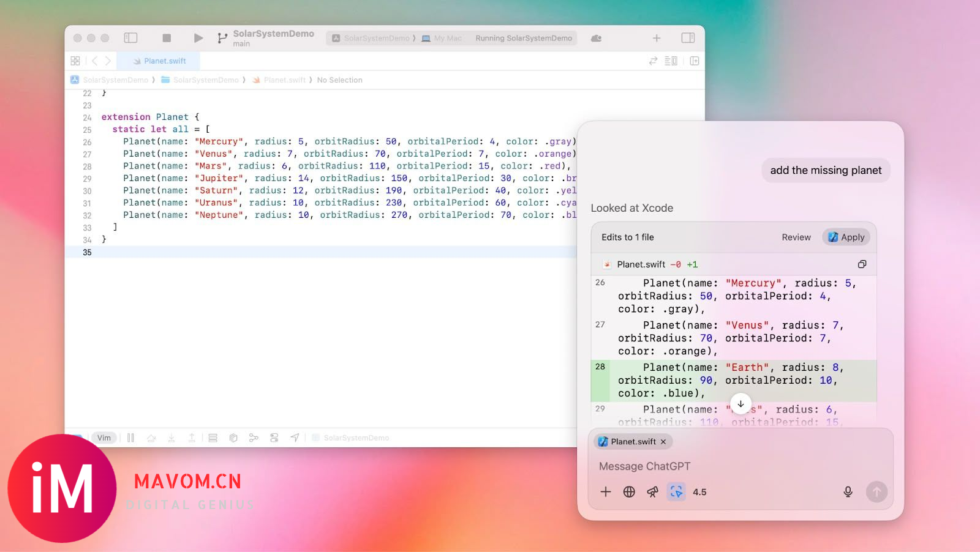Open editor options minimap menu
Image resolution: width=980 pixels, height=552 pixels.
671,61
